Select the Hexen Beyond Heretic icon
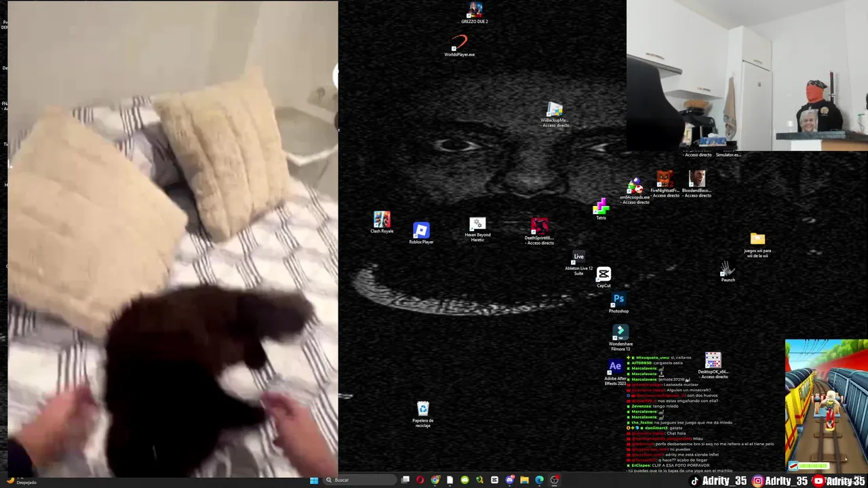Viewport: 868px width, 488px height. [x=477, y=230]
